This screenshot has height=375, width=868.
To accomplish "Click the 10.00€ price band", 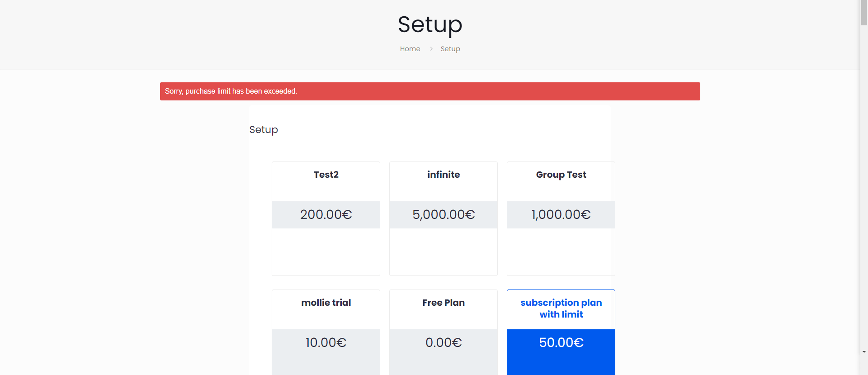I will tap(326, 342).
